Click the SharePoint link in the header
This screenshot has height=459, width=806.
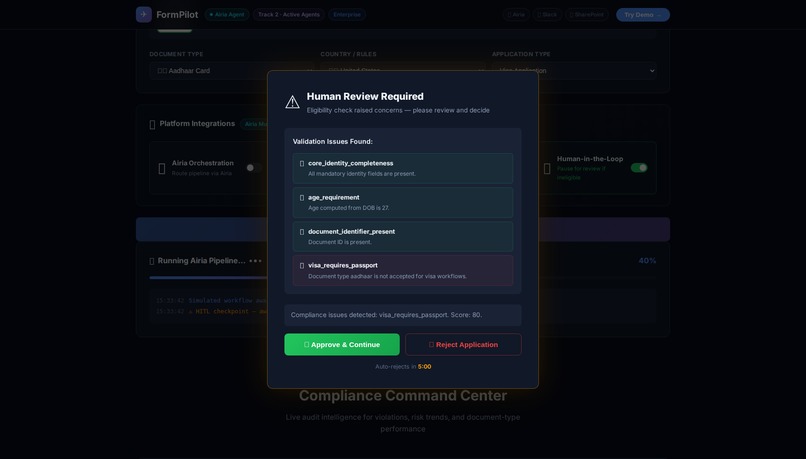[587, 15]
